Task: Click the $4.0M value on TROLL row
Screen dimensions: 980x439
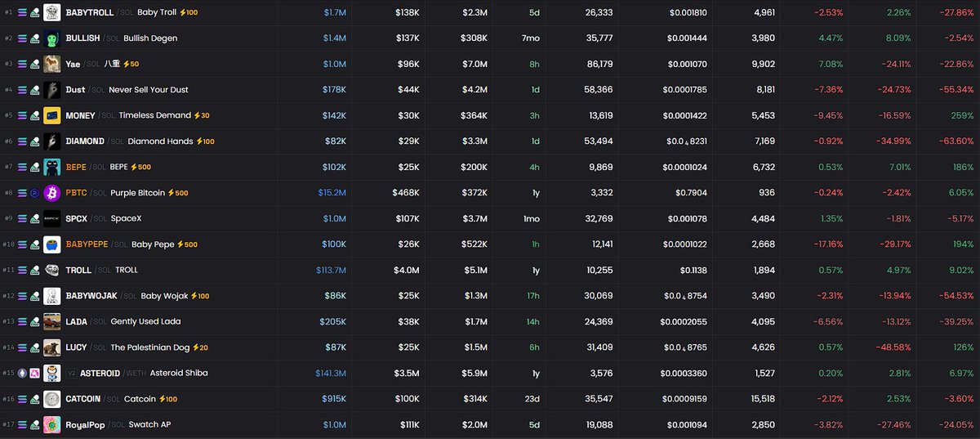Action: (x=407, y=270)
